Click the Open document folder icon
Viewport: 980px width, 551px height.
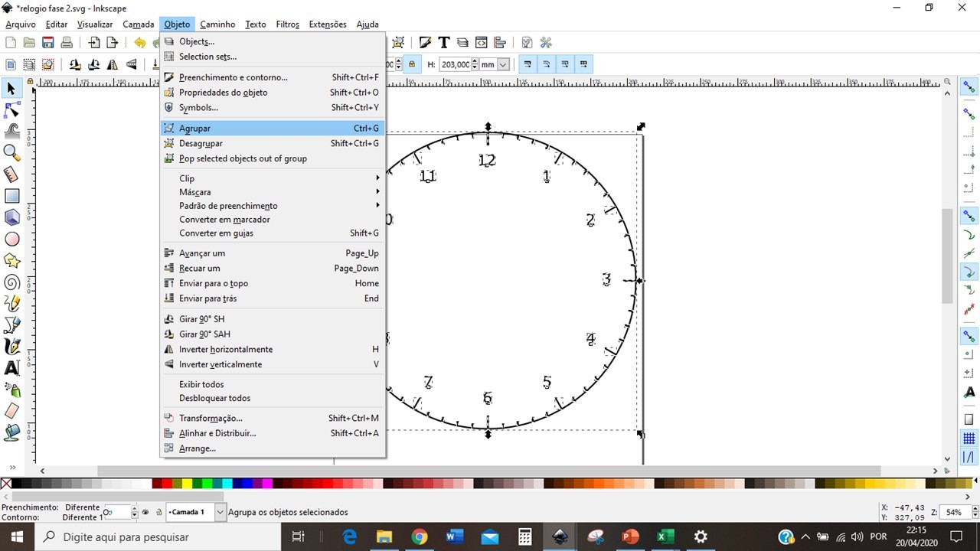29,43
